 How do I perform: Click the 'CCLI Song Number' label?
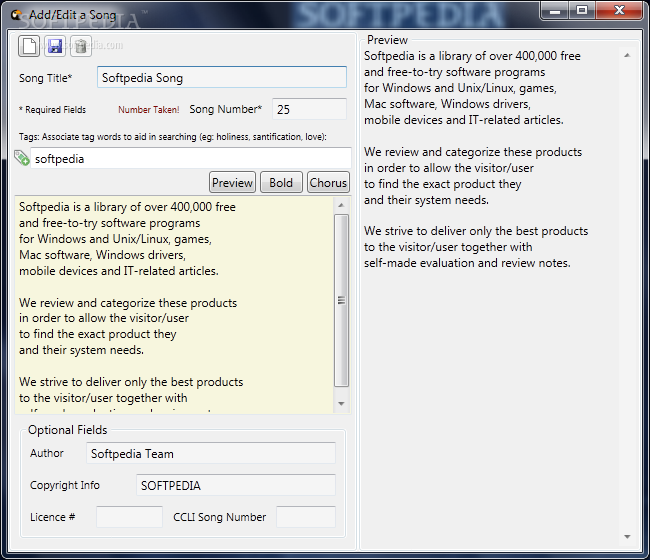(x=220, y=517)
